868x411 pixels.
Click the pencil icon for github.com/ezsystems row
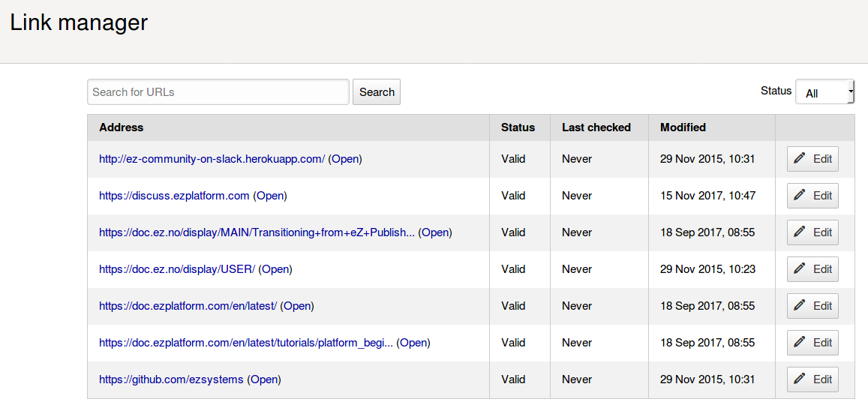pyautogui.click(x=800, y=379)
